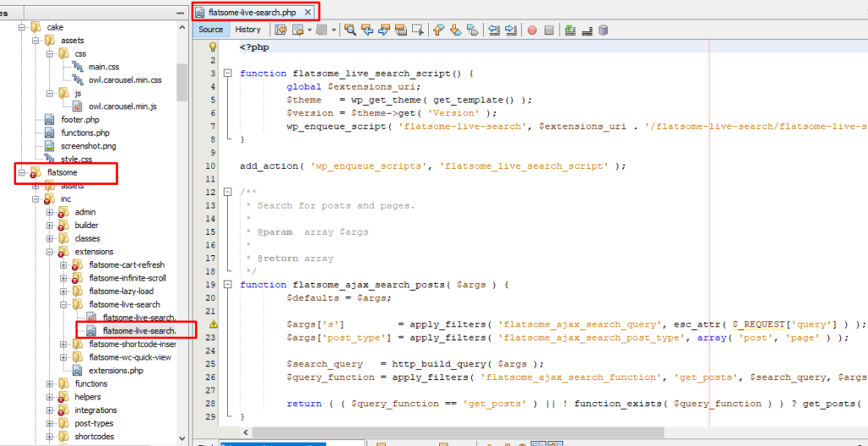Screen dimensions: 868x446
Task: Collapse the css folder node
Action: point(50,53)
